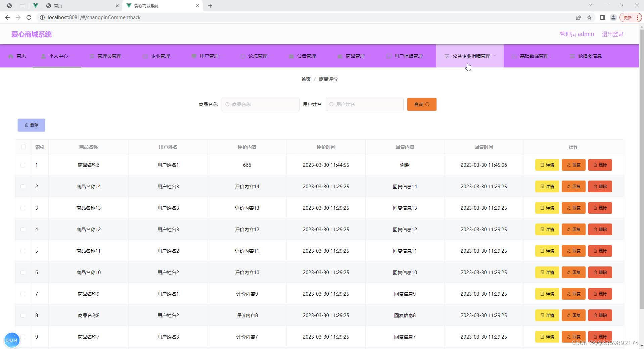Reload the page with the refresh icon

pos(29,17)
